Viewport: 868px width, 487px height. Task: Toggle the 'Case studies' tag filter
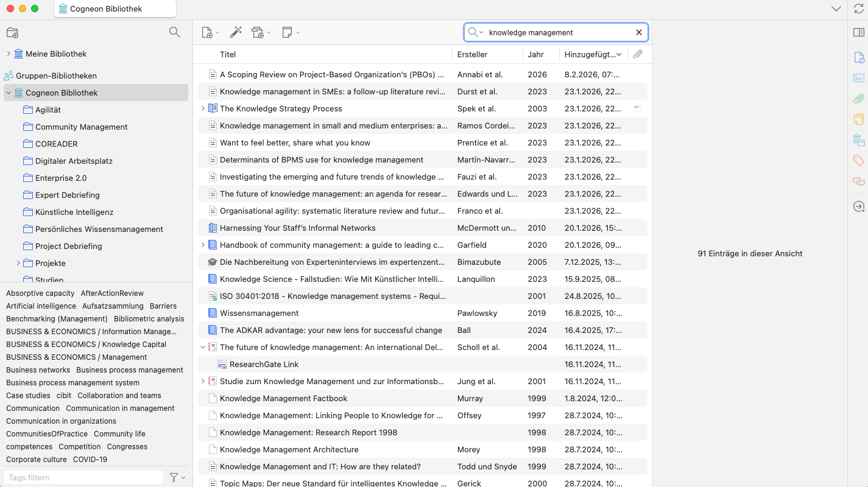pos(28,396)
